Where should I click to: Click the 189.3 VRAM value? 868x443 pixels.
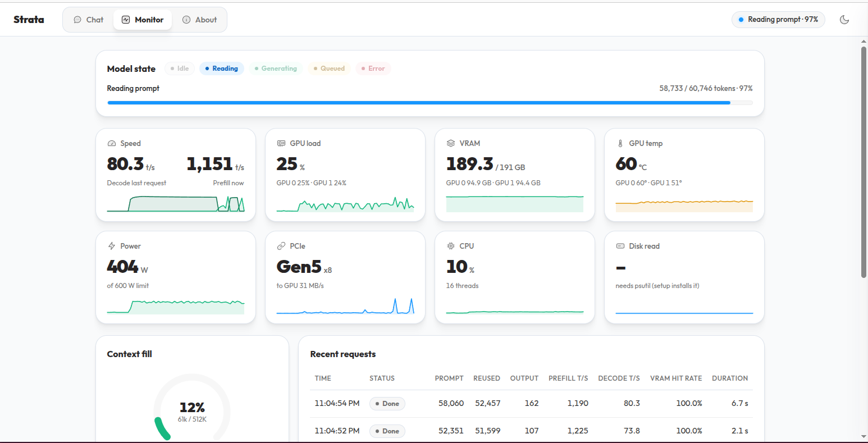tap(469, 164)
